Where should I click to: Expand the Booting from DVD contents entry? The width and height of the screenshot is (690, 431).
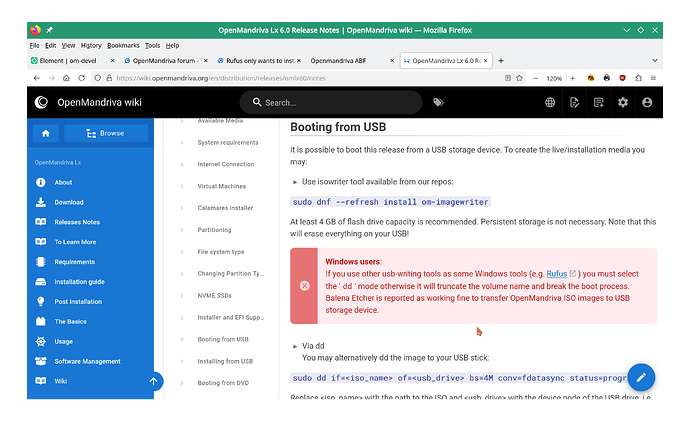182,383
